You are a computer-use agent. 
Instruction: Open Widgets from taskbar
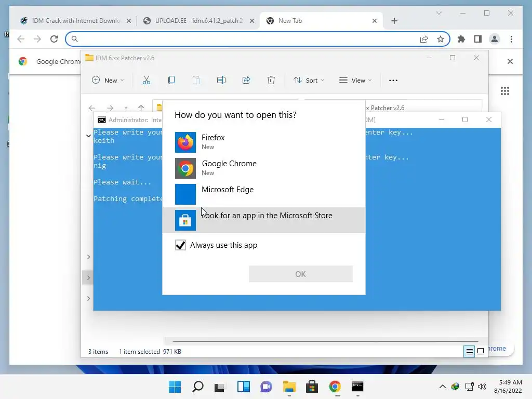pos(244,387)
